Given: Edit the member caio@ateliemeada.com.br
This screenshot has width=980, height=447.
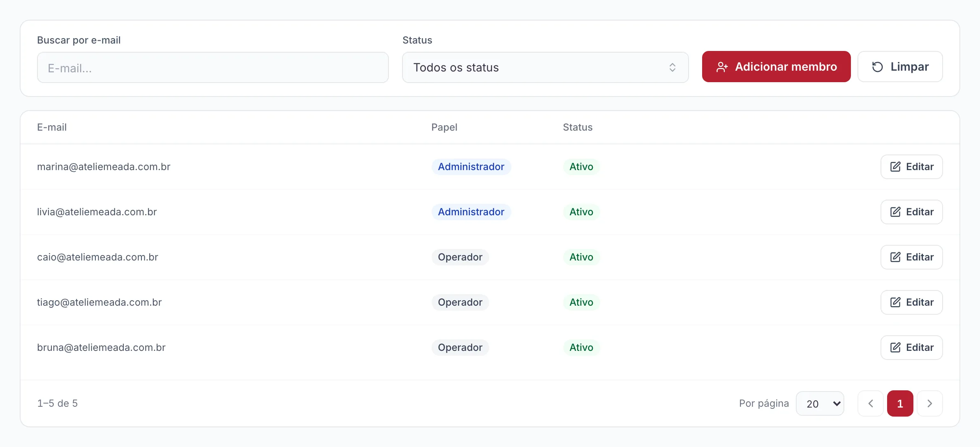Looking at the screenshot, I should (x=911, y=257).
